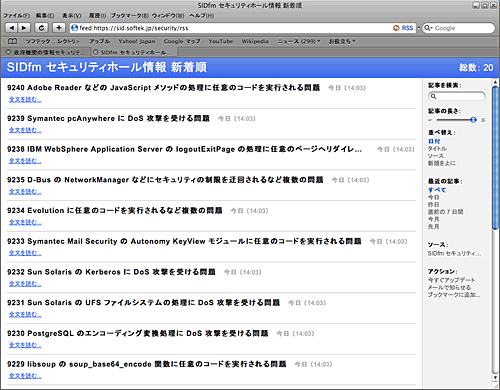This screenshot has width=500, height=390.
Task: Open the 表示 (View) menu
Action: pos(72,16)
